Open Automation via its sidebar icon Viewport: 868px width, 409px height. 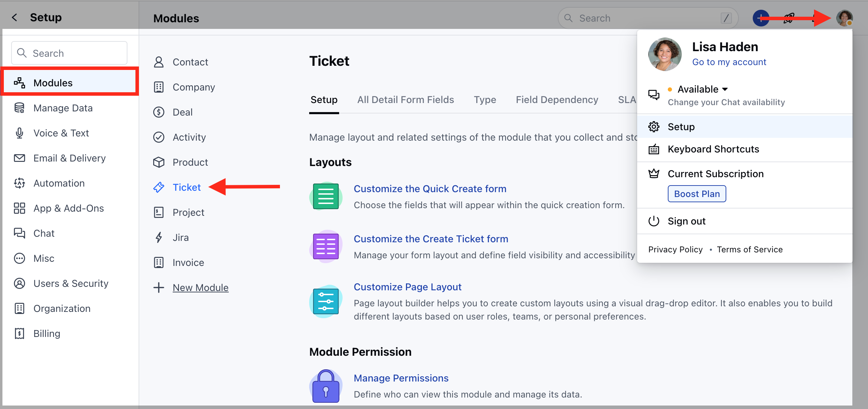19,183
